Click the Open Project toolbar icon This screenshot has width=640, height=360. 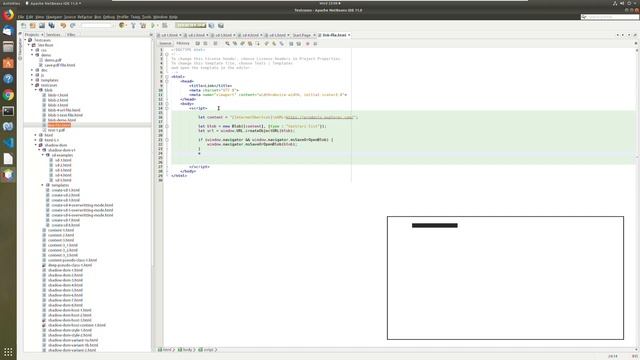(x=42, y=25)
